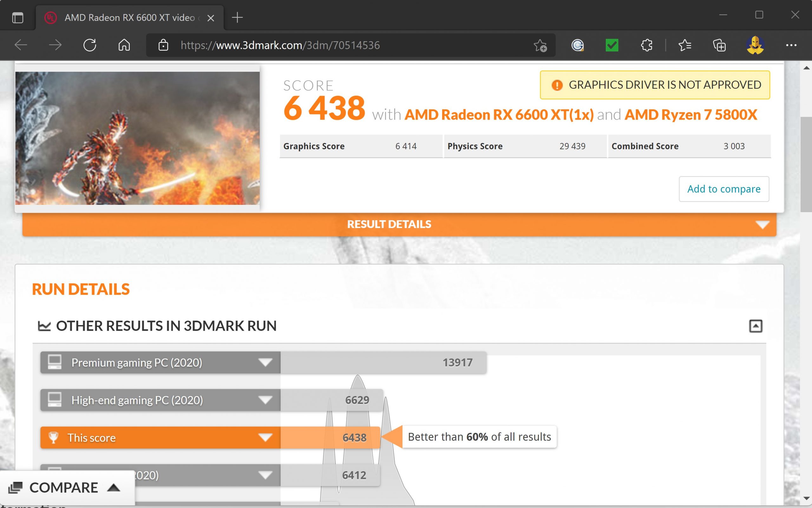This screenshot has height=508, width=812.
Task: Click the 6438 This score bar value
Action: pos(355,438)
